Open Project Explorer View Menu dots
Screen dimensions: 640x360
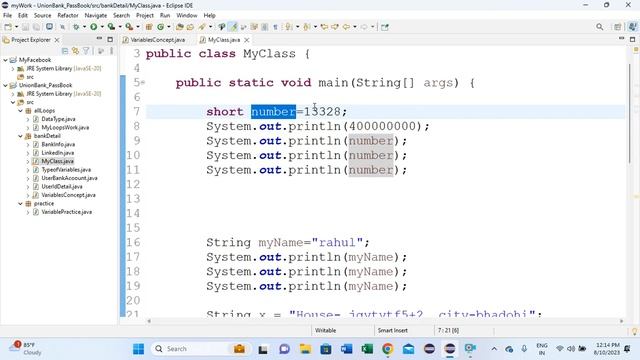point(111,51)
